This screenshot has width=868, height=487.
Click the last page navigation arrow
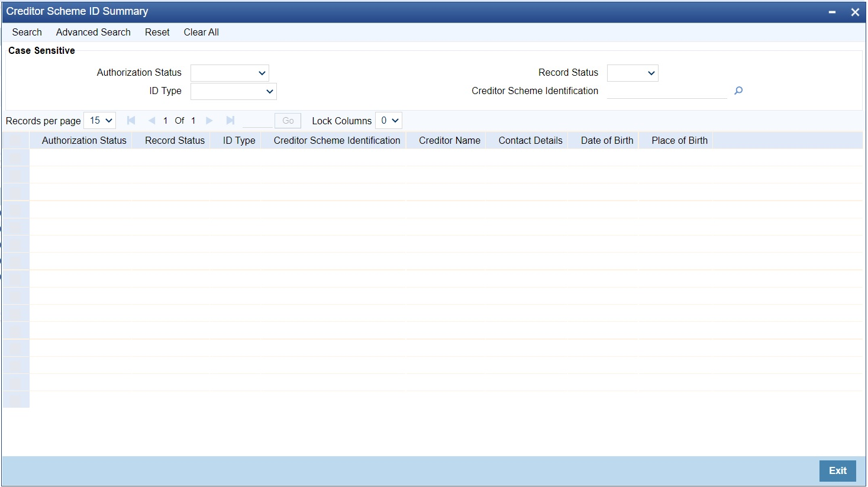[x=230, y=120]
